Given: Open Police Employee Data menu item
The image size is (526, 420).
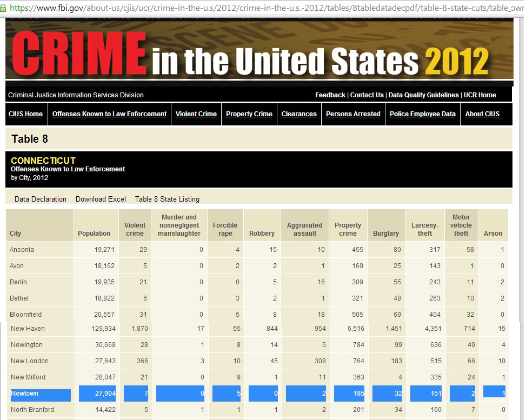Looking at the screenshot, I should pyautogui.click(x=422, y=114).
